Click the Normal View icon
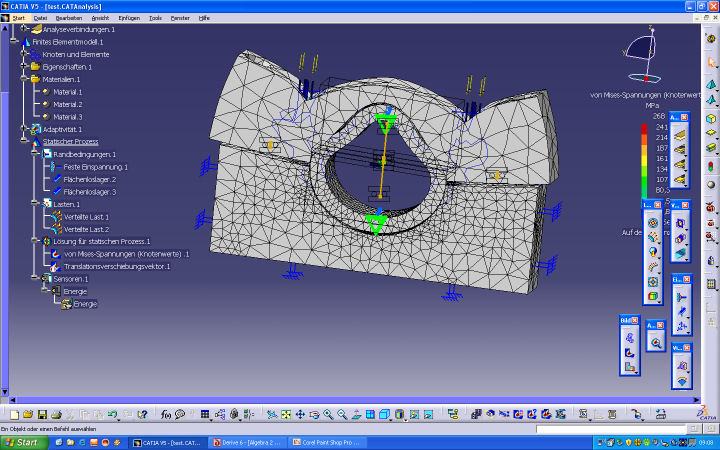 (x=356, y=415)
